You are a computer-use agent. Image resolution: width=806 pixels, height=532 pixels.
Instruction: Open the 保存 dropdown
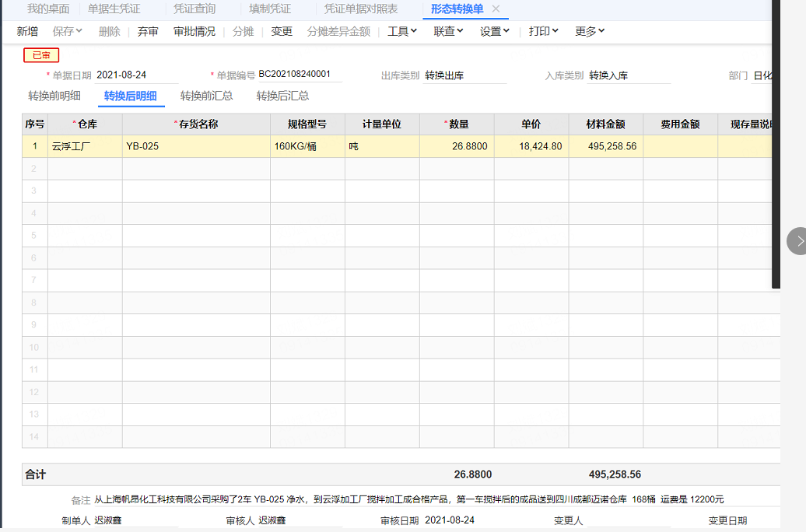coord(68,31)
